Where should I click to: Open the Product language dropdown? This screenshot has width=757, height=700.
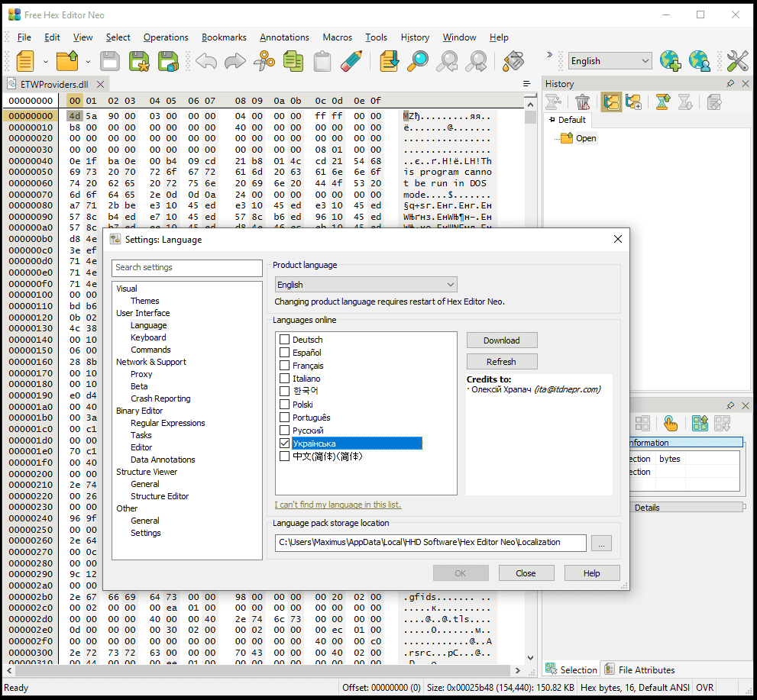tap(366, 285)
